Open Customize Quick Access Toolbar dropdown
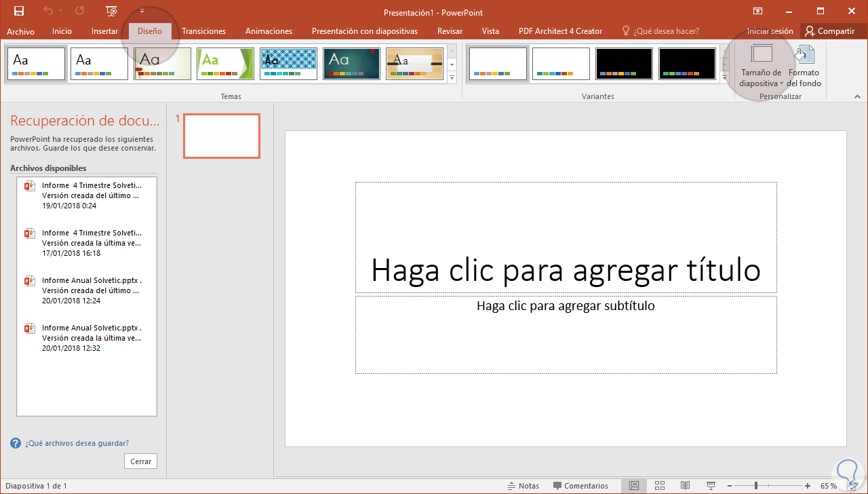The image size is (868, 494). pyautogui.click(x=142, y=12)
